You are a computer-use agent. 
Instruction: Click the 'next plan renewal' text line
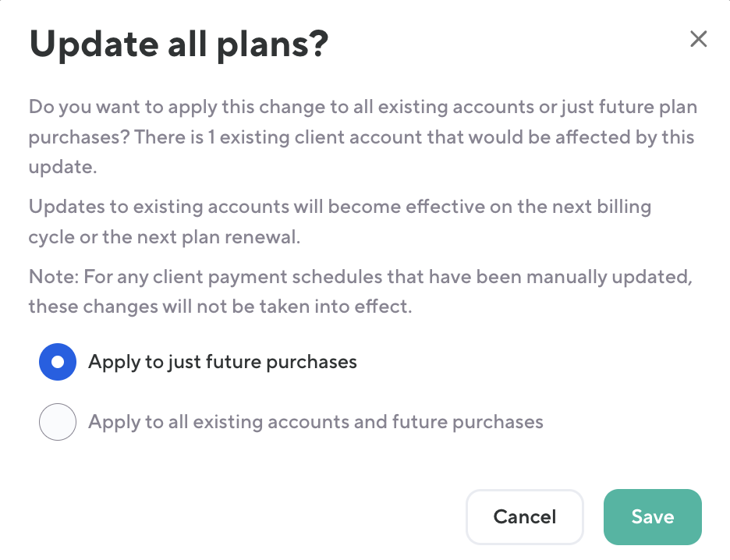coord(164,237)
